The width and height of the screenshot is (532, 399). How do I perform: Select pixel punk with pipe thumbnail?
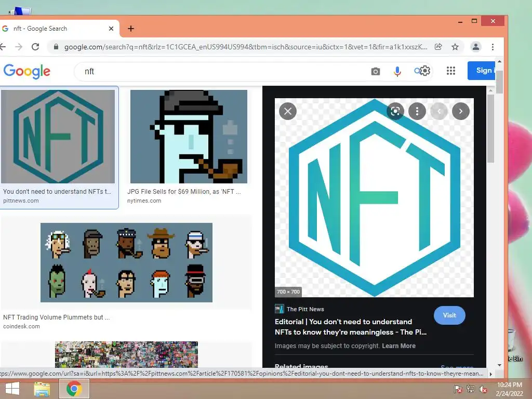pos(189,137)
